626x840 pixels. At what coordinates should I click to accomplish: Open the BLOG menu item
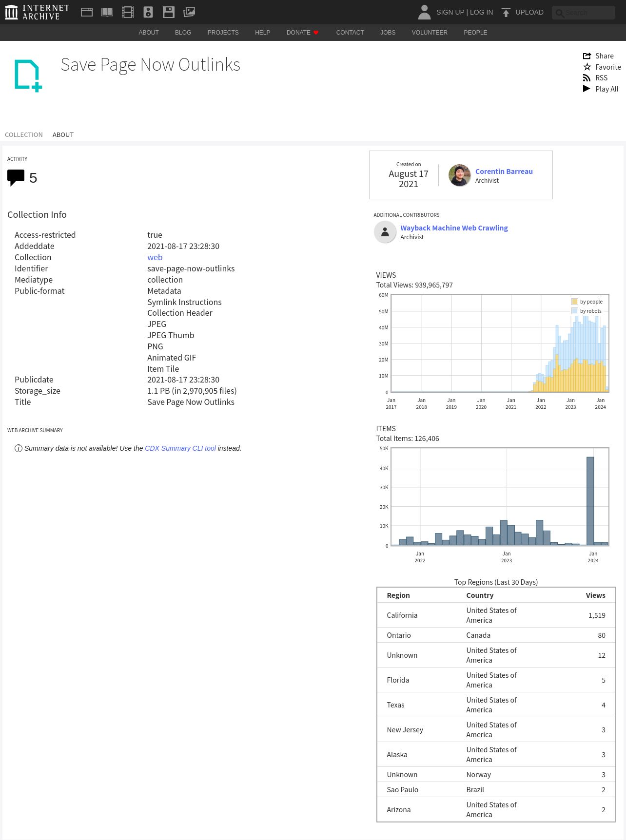coord(183,33)
